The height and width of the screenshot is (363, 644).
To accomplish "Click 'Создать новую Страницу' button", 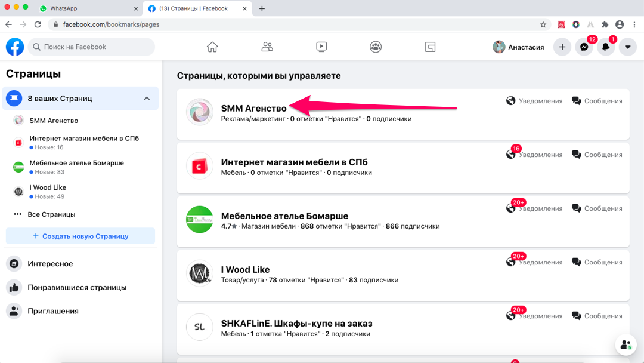I will (x=80, y=236).
